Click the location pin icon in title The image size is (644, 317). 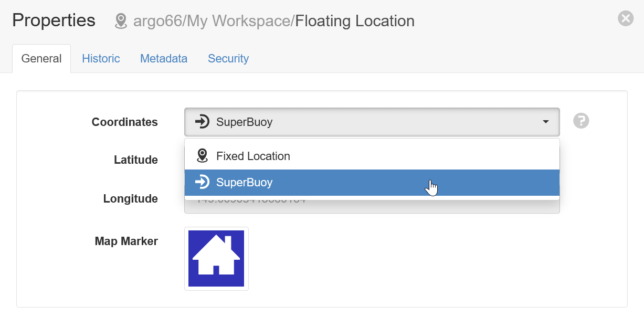[121, 21]
